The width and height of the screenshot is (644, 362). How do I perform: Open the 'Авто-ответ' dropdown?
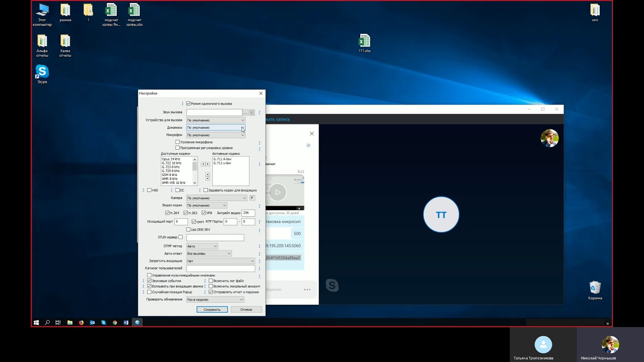209,254
